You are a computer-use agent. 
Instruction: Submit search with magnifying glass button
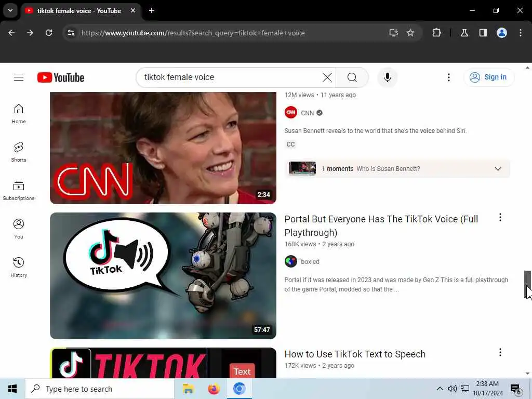(x=352, y=77)
